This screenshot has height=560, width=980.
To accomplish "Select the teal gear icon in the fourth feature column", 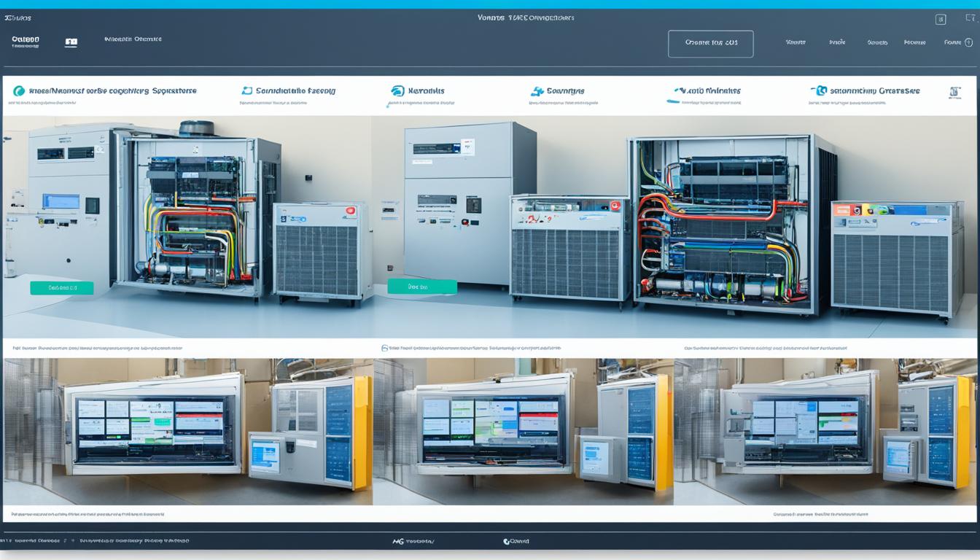I will coord(537,90).
